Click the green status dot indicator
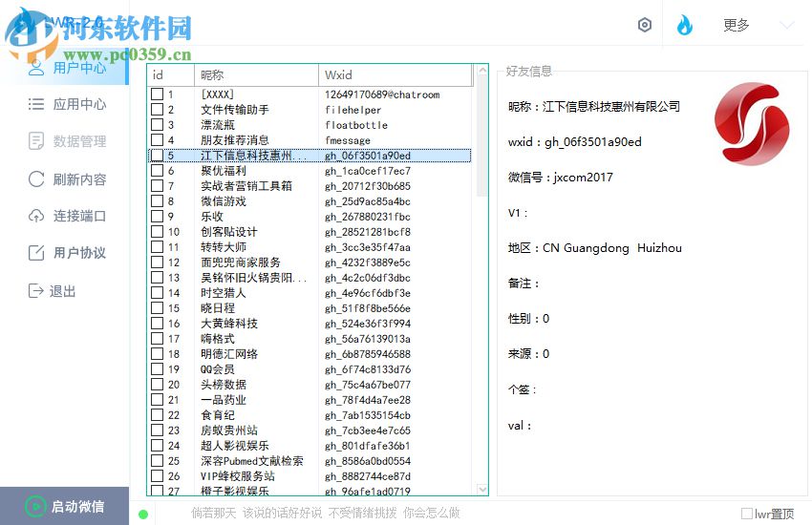The image size is (812, 525). pyautogui.click(x=143, y=514)
